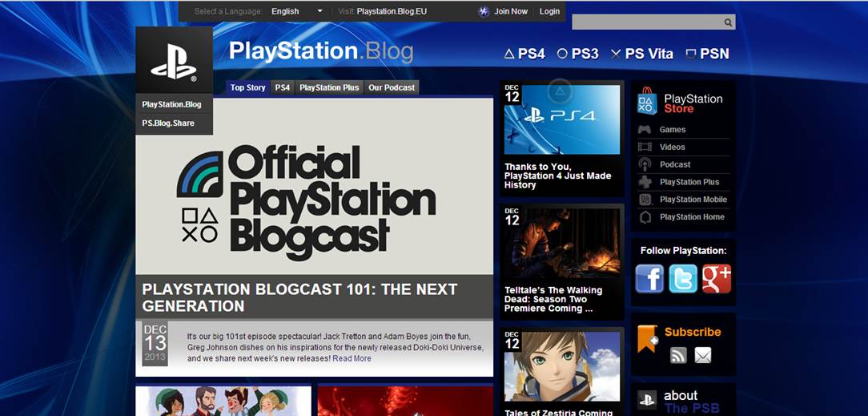Screen dimensions: 868x416
Task: Click the Official PlayStation Blogcast banner image
Action: click(315, 186)
